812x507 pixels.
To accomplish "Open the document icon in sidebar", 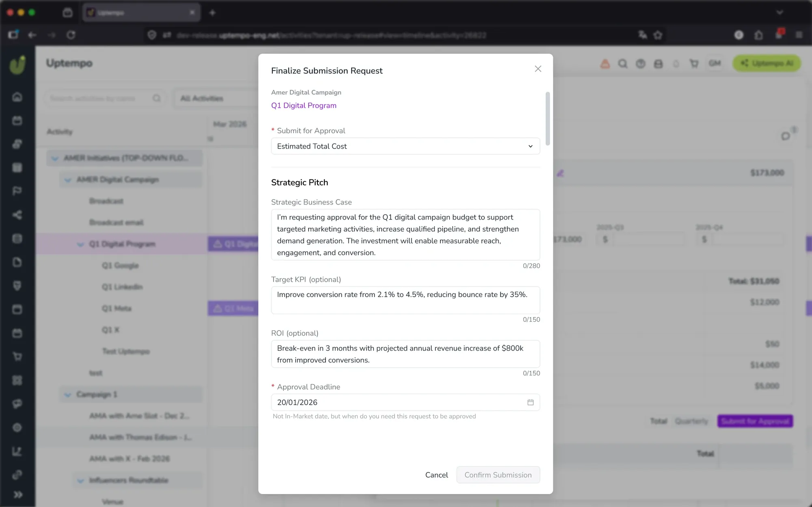I will point(17,262).
